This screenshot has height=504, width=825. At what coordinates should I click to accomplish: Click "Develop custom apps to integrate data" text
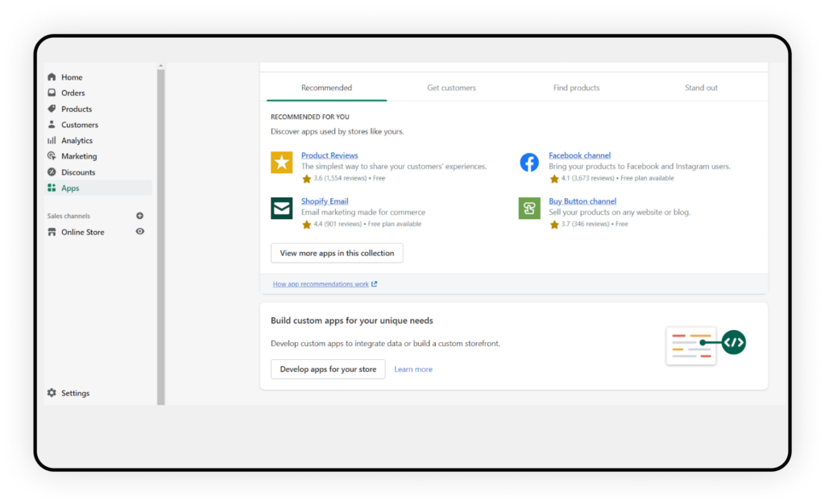coord(385,343)
